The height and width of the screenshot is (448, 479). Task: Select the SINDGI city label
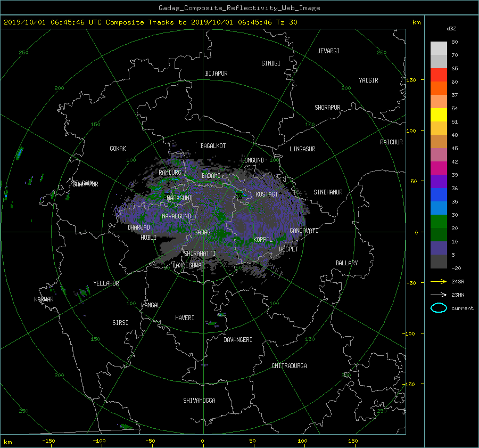271,63
